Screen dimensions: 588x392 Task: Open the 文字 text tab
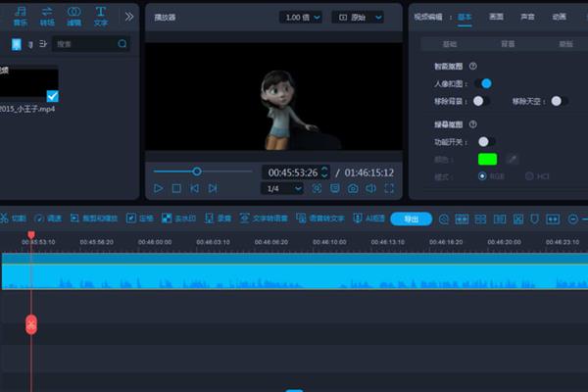[x=101, y=17]
